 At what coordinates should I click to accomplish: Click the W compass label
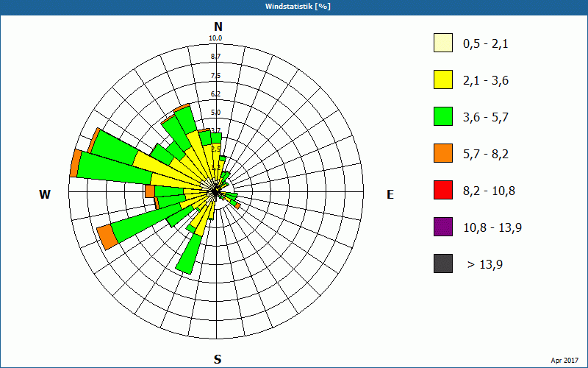(x=45, y=194)
